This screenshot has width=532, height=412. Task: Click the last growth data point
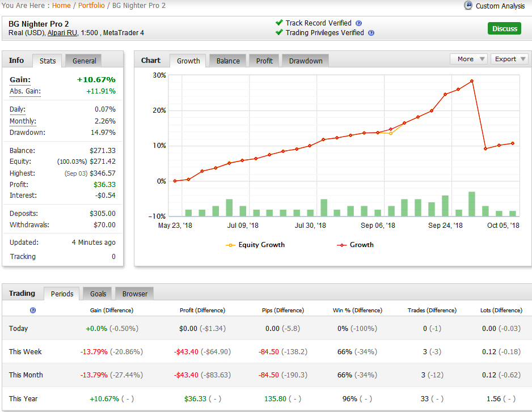pyautogui.click(x=512, y=143)
